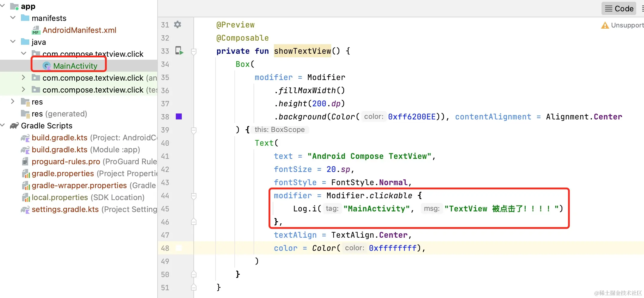Click the "Unsupport…" warning text
The height and width of the screenshot is (298, 644).
(627, 25)
